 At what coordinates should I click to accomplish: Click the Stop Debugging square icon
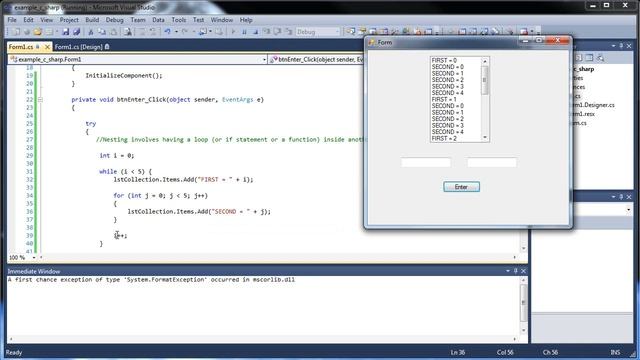pos(255,32)
